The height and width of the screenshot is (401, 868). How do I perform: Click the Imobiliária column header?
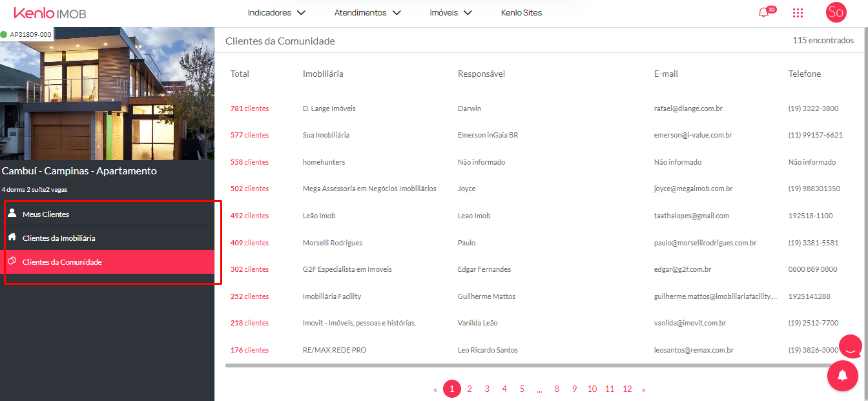(x=323, y=74)
